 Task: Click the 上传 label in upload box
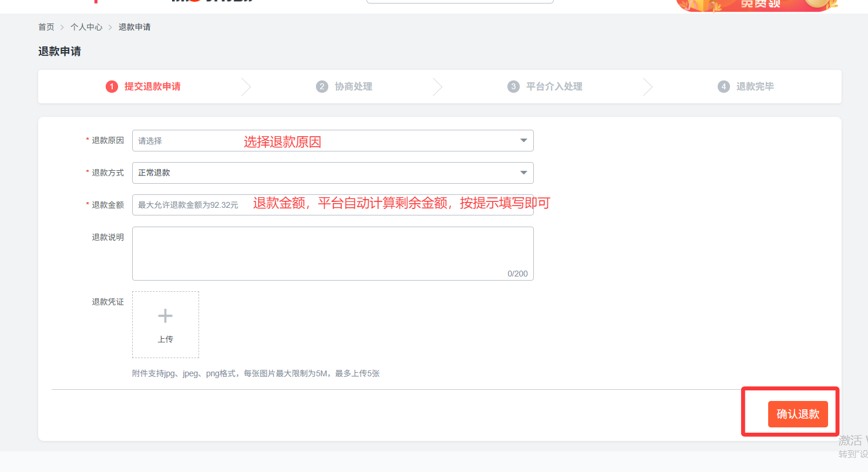pyautogui.click(x=165, y=339)
